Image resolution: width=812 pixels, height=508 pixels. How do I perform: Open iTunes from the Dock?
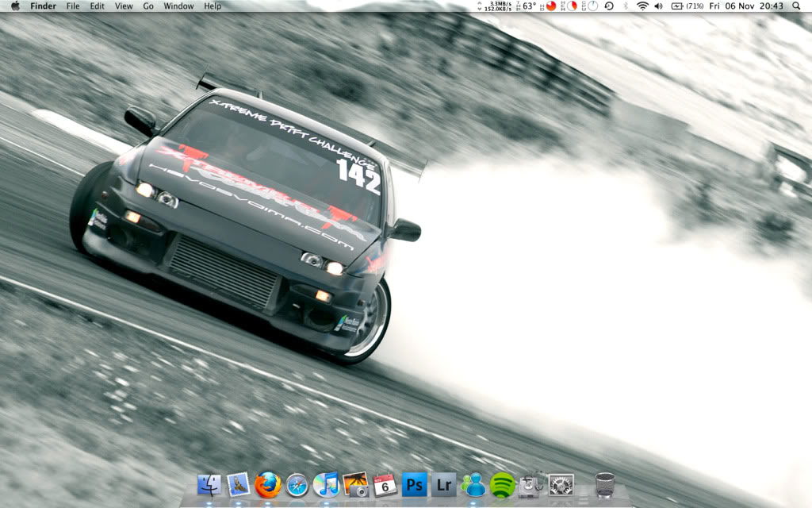coord(326,485)
